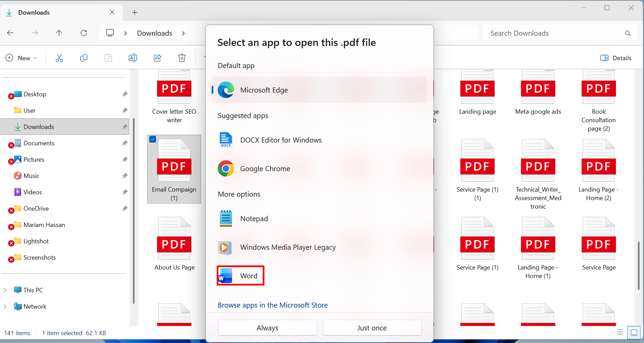
Task: Expand the Network tree node
Action: pos(5,306)
